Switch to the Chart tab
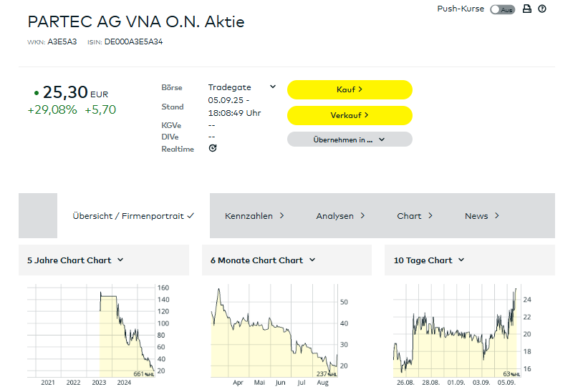The height and width of the screenshot is (392, 583). click(x=415, y=216)
